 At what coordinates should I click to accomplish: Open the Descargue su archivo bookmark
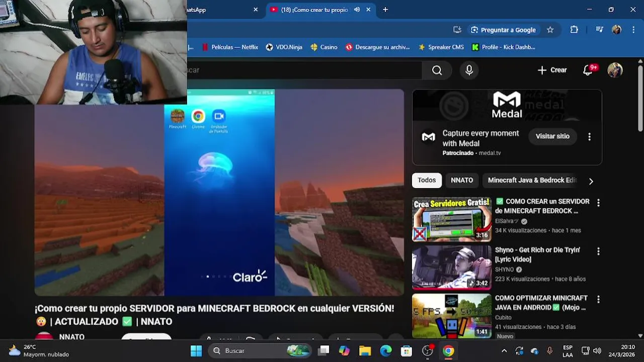point(378,47)
